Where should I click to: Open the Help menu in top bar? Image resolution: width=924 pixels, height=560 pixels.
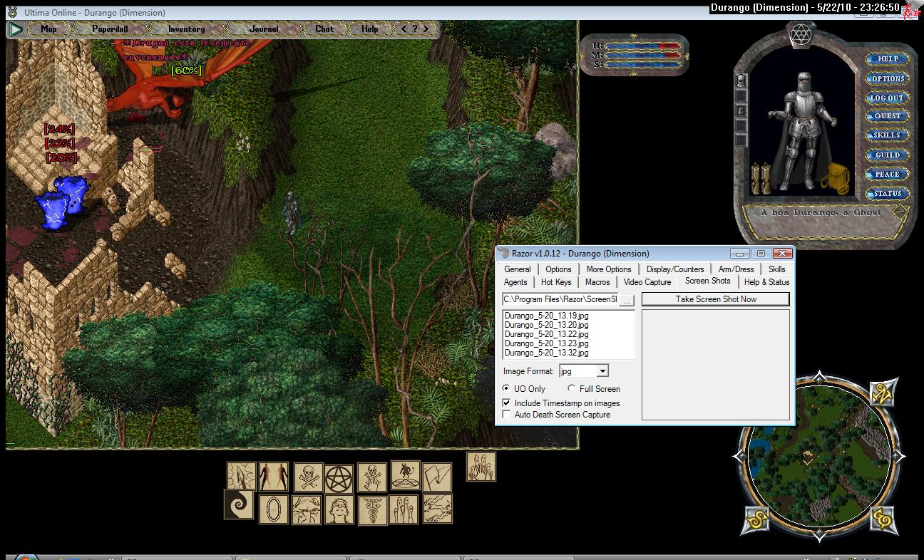(370, 29)
